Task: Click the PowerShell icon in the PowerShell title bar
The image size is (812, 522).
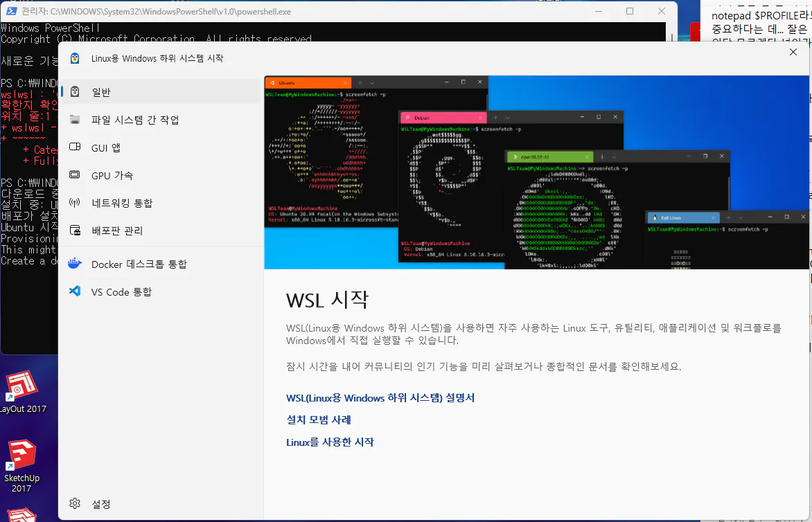Action: pos(11,11)
